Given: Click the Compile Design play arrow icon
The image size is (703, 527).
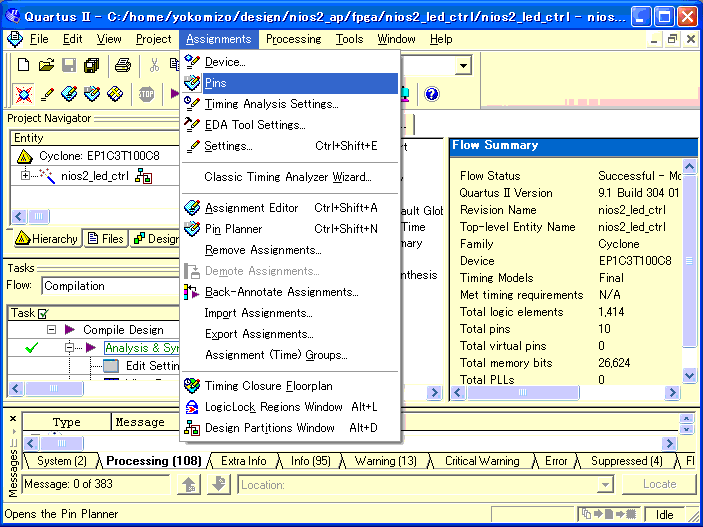Looking at the screenshot, I should tap(69, 330).
